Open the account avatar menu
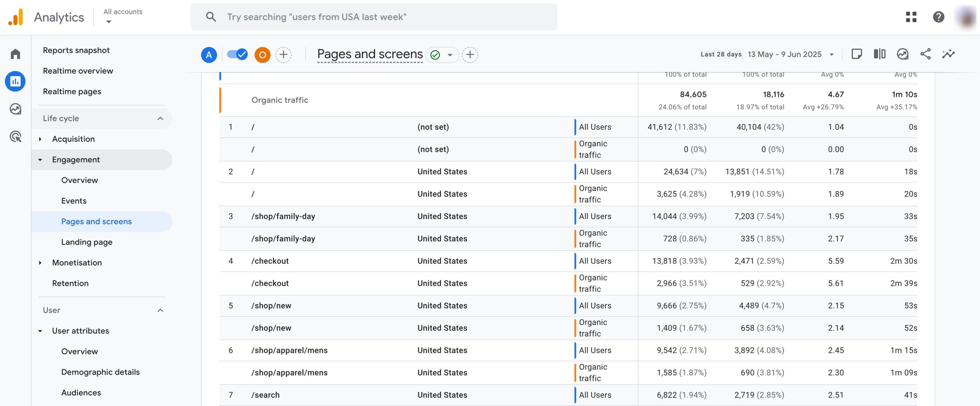This screenshot has width=980, height=406. pos(966,17)
